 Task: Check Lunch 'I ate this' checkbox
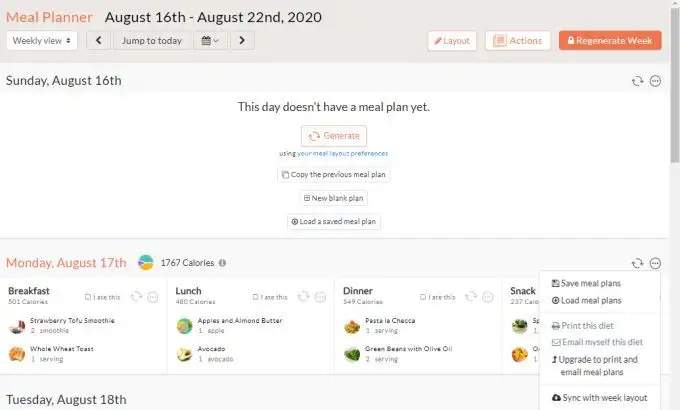[x=255, y=297]
